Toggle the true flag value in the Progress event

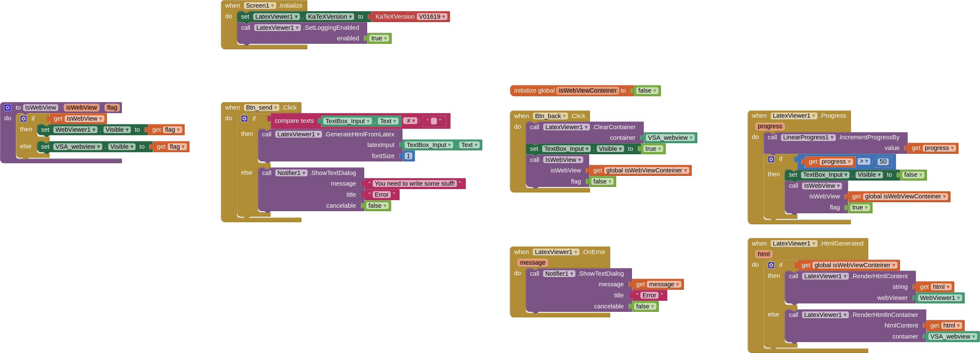[860, 207]
